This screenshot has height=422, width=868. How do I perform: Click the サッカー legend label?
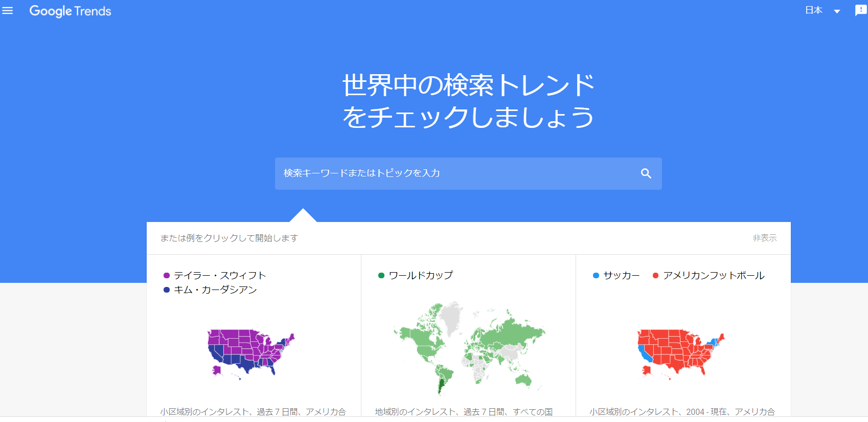pos(622,275)
